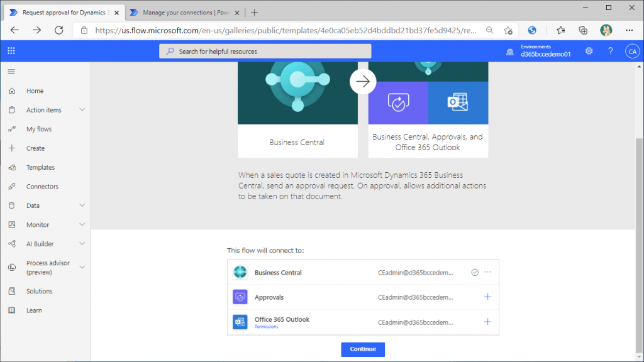Click the browser refresh icon
Viewport: 644px width, 362px height.
58,30
